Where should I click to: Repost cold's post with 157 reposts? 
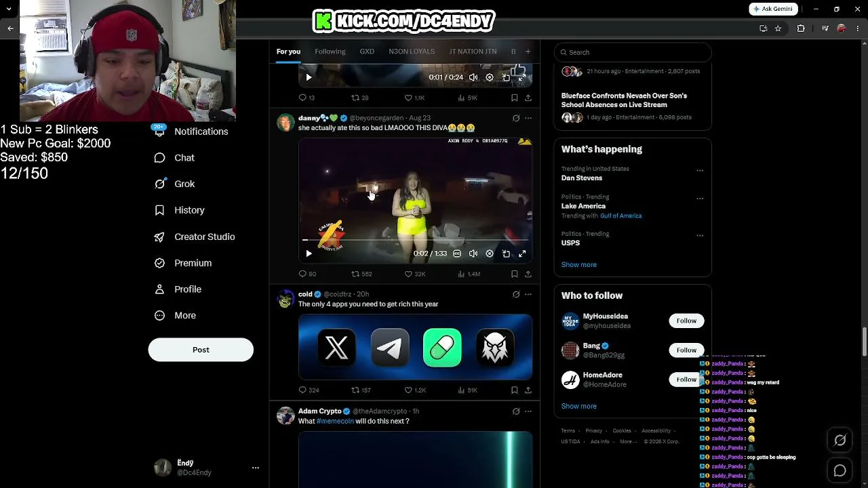click(x=361, y=390)
